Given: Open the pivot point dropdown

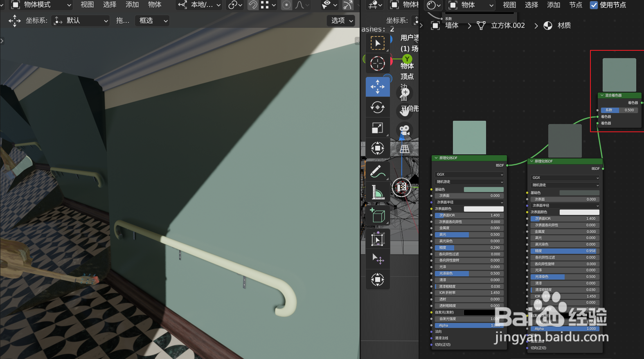Looking at the screenshot, I should [x=235, y=5].
